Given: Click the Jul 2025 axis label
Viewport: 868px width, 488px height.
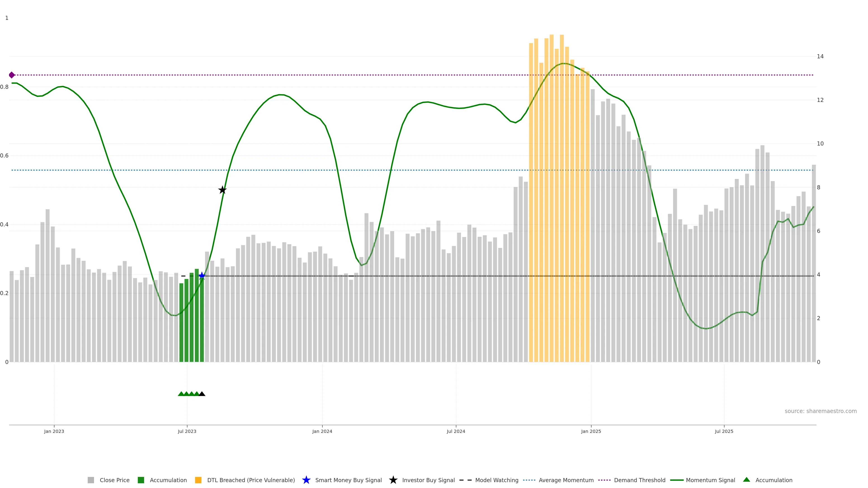Looking at the screenshot, I should [x=724, y=432].
